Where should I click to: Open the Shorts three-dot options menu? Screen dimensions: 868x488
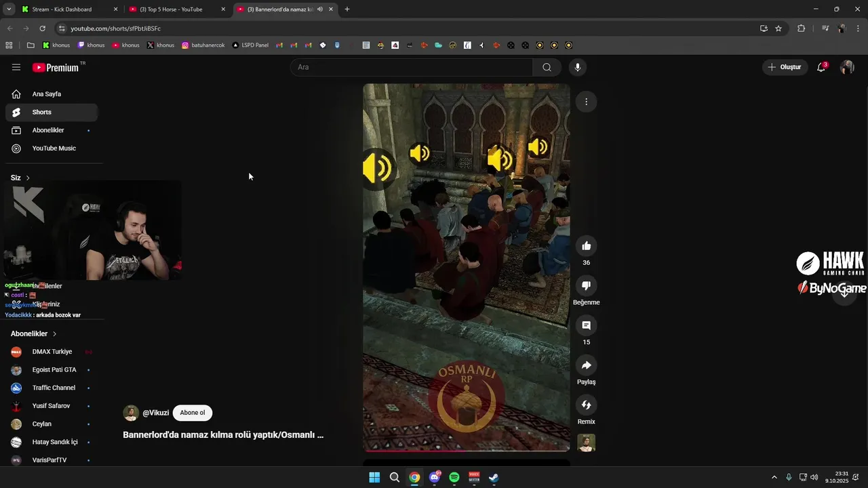coord(586,102)
